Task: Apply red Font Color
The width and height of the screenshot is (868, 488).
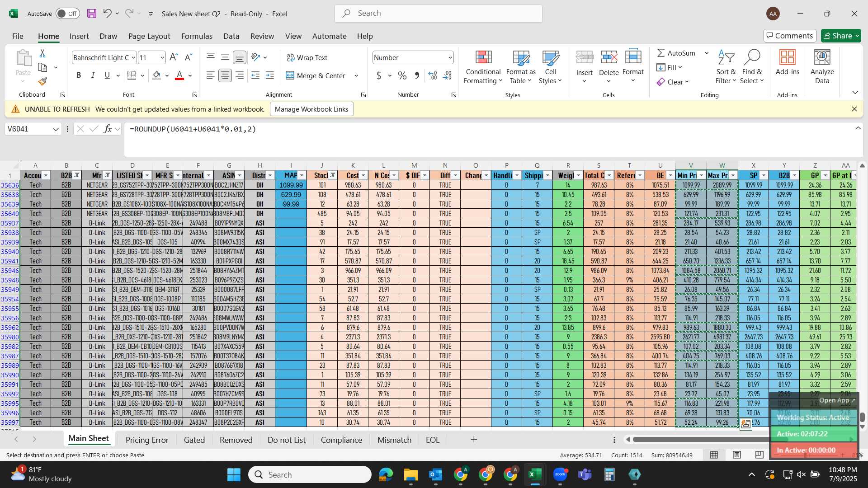Action: click(179, 75)
